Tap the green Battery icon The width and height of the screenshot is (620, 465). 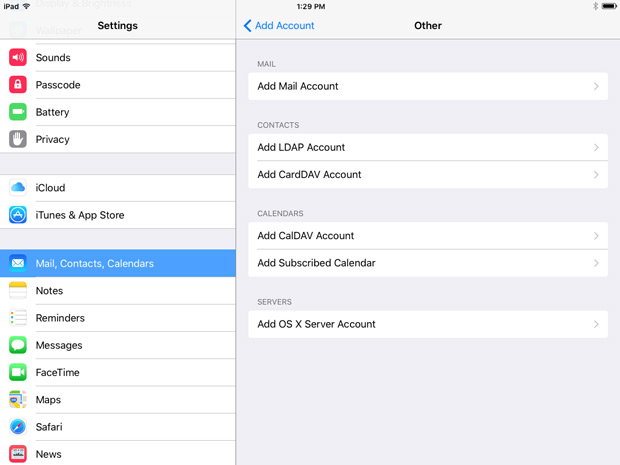point(18,112)
